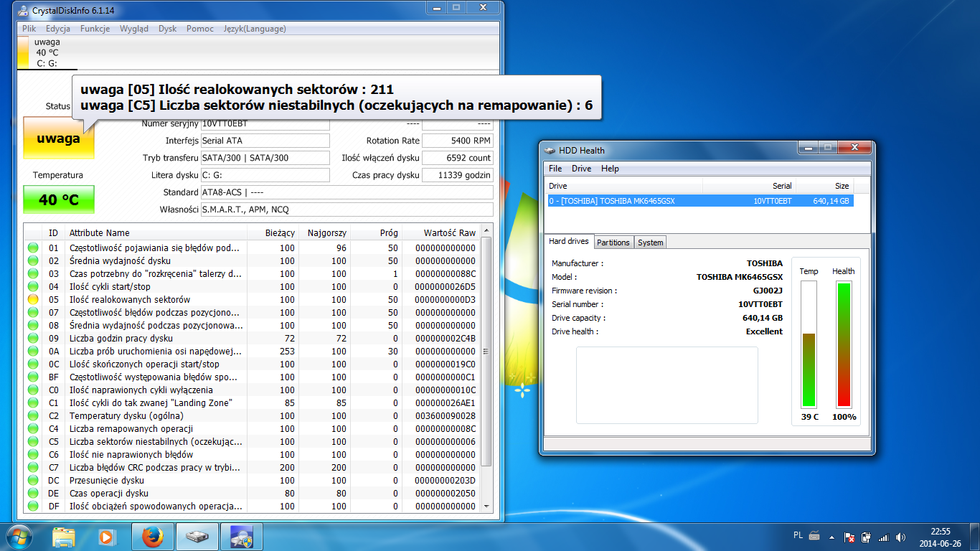Image resolution: width=980 pixels, height=551 pixels.
Task: Switch to the Partitions tab
Action: (x=613, y=242)
